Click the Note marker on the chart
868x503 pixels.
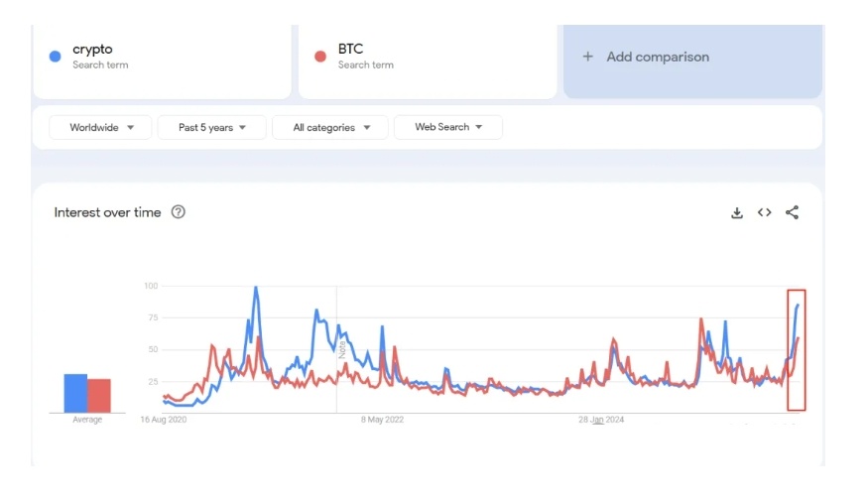(x=343, y=348)
